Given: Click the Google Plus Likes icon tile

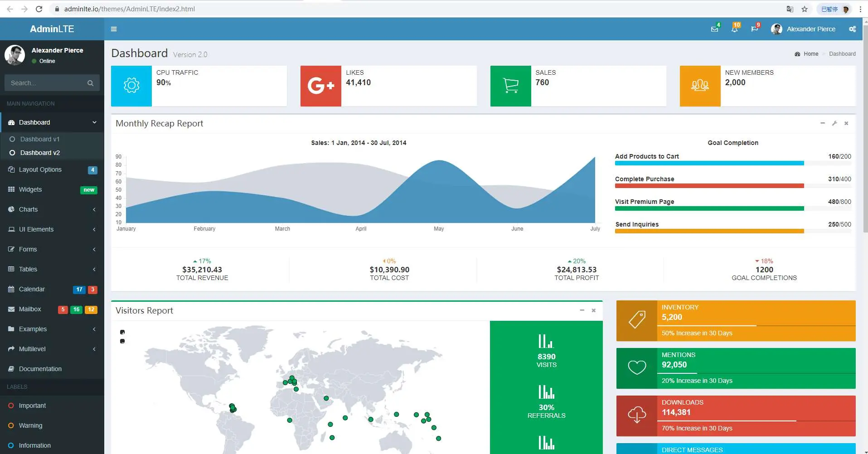Looking at the screenshot, I should click(321, 86).
